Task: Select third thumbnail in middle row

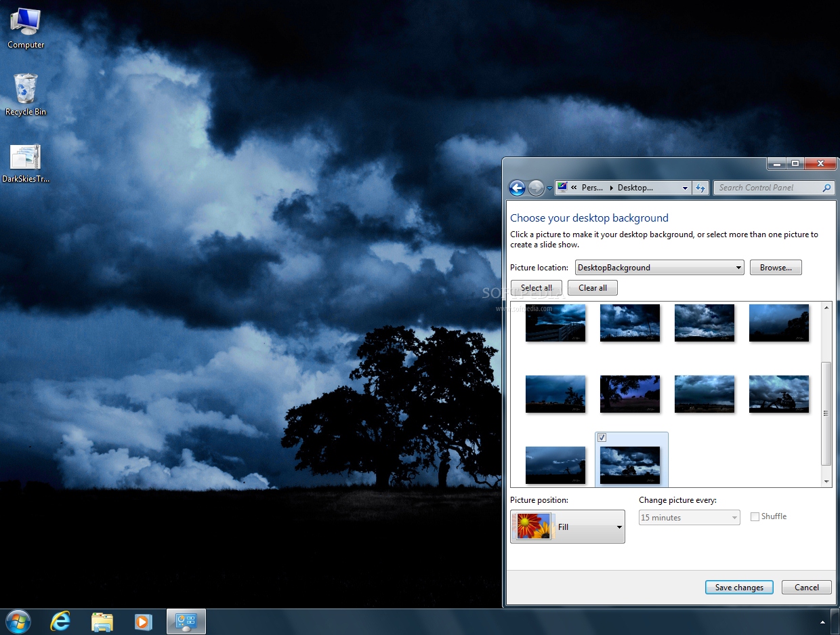Action: coord(705,394)
